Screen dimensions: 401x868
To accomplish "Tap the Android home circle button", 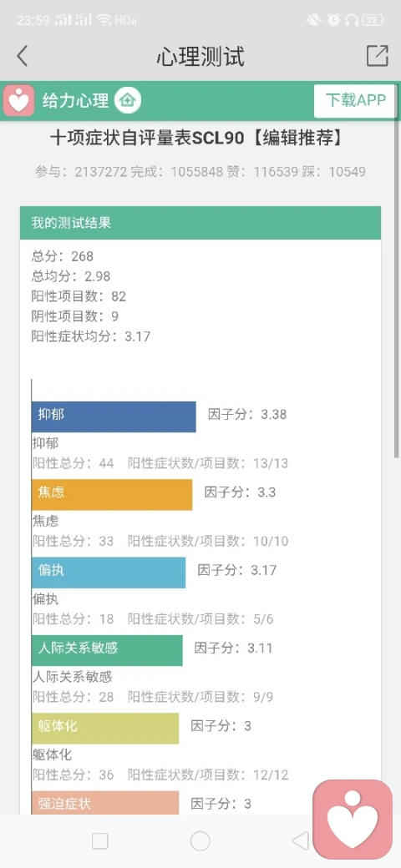I will pos(200,841).
